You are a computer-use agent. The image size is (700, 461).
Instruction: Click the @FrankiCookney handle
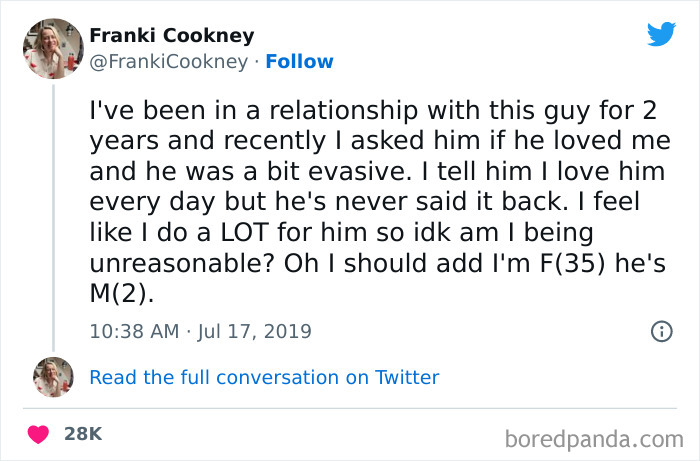[x=169, y=61]
